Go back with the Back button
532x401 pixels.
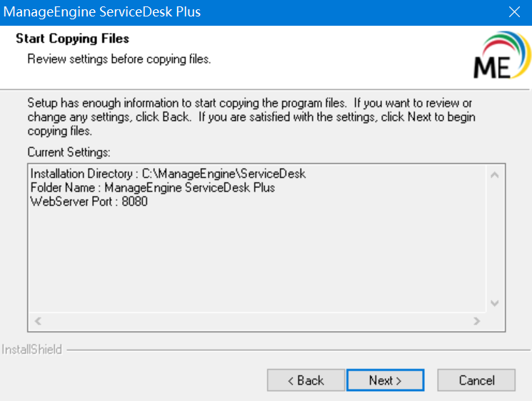(306, 380)
